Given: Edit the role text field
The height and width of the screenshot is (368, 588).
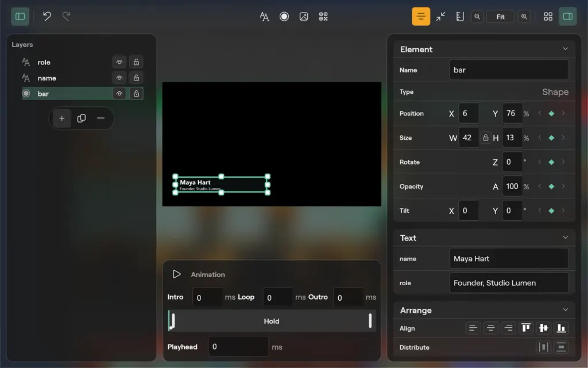Looking at the screenshot, I should [509, 283].
